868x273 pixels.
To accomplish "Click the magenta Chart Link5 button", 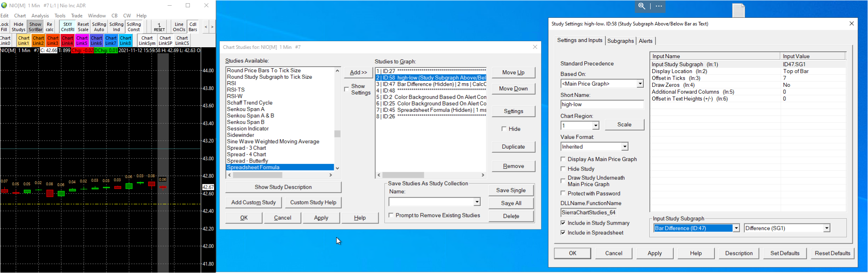I will [82, 40].
